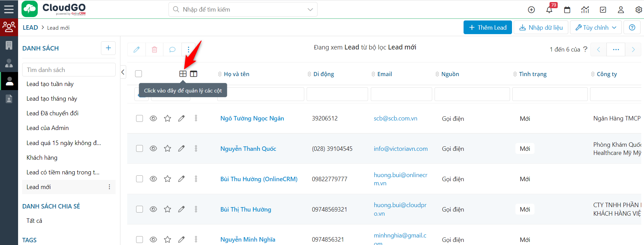Screen dimensions: 644x245
Task: Tick the select-all checkbox in header
Action: coord(138,74)
